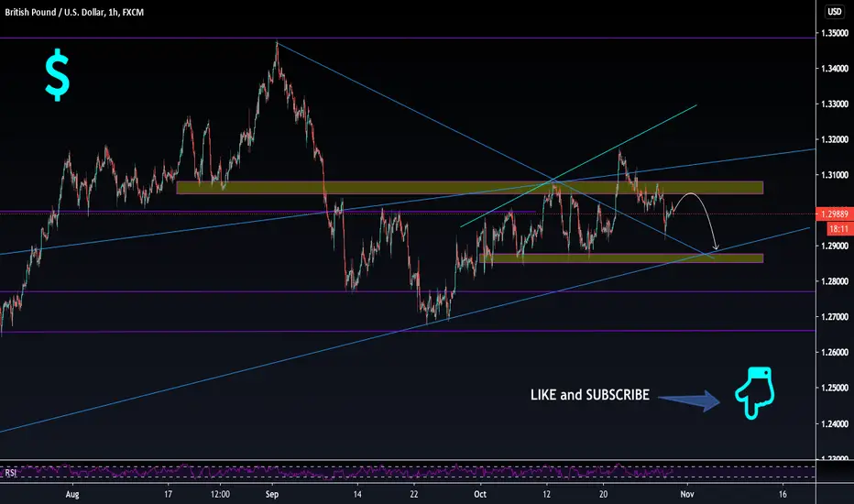Click the 16 date label on time axis
This screenshot has width=854, height=504.
coord(783,494)
